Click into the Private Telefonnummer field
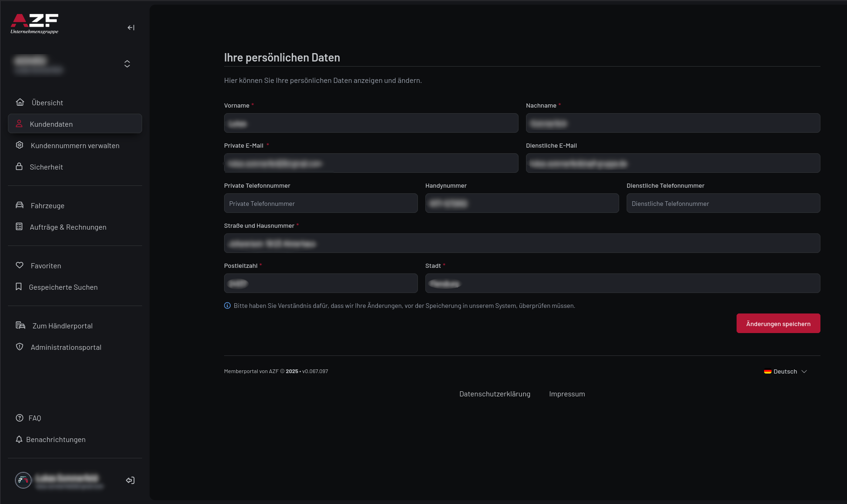The image size is (847, 504). point(321,204)
